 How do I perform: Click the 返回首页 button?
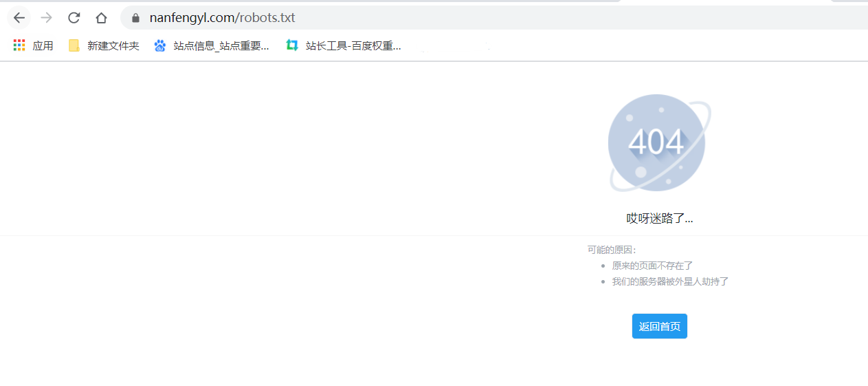(659, 326)
